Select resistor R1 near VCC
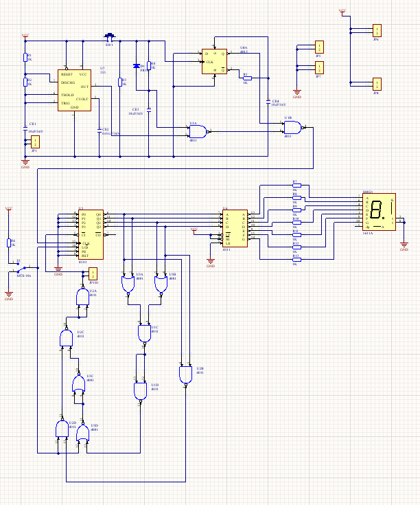420x505 pixels. (25, 58)
